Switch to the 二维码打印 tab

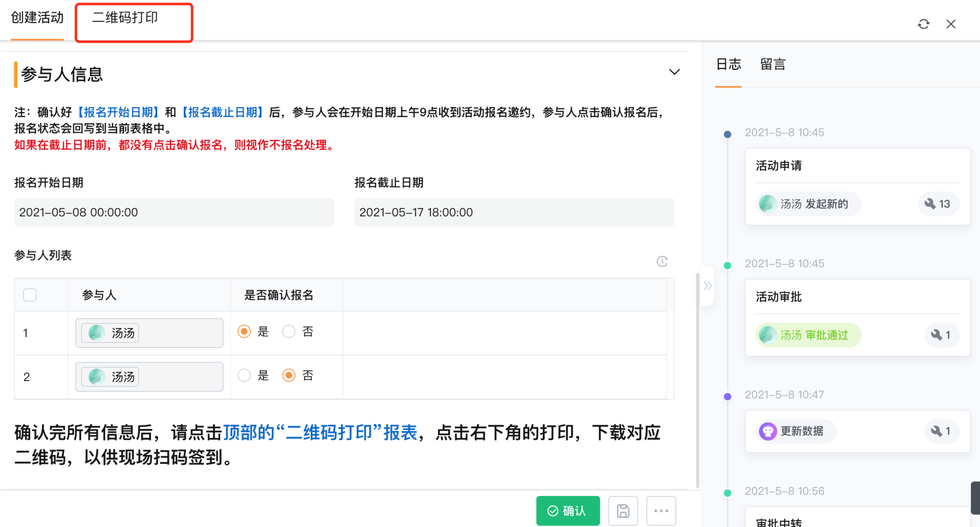pyautogui.click(x=125, y=18)
